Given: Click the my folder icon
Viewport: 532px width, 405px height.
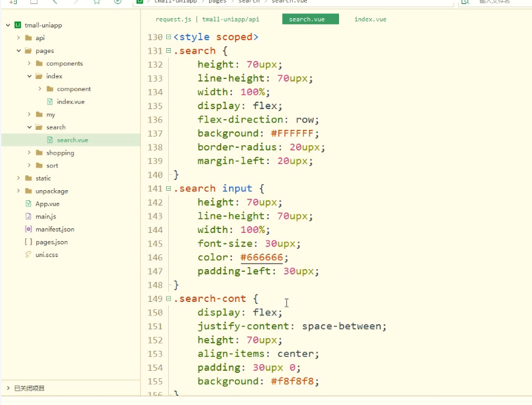Looking at the screenshot, I should click(x=40, y=114).
